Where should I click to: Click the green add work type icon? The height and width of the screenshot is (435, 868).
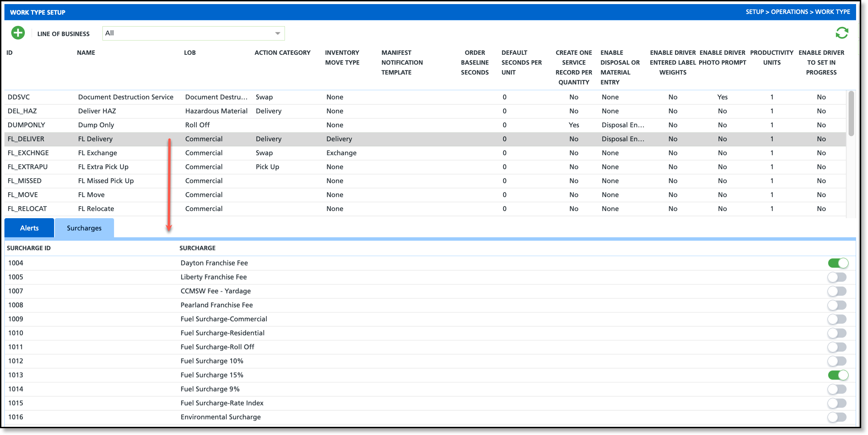[x=18, y=33]
